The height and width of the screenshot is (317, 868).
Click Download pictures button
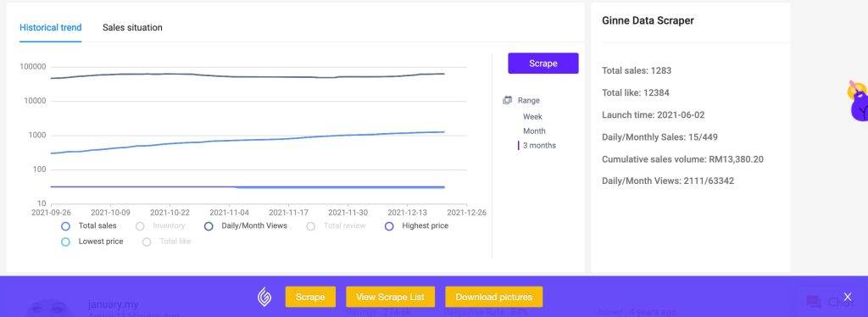tap(494, 298)
